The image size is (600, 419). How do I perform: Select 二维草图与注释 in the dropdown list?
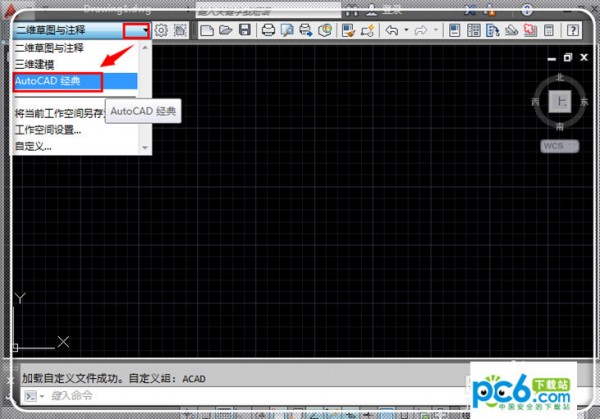coord(50,47)
